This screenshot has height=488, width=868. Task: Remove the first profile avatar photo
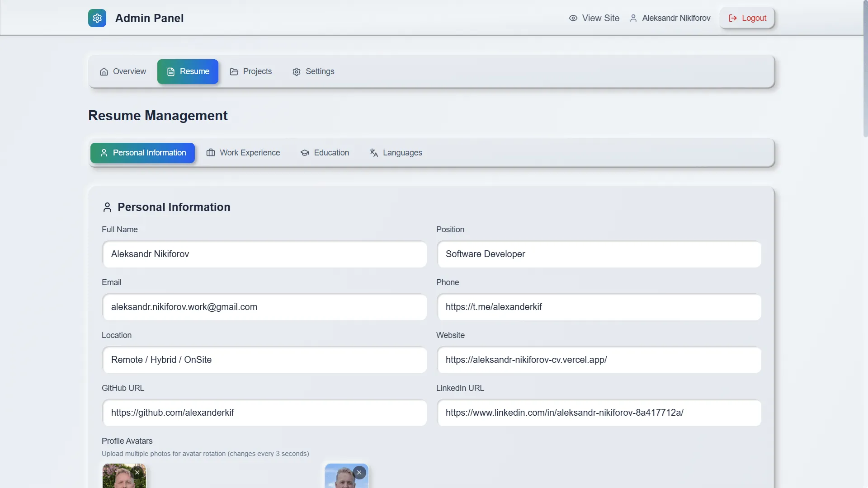tap(137, 473)
